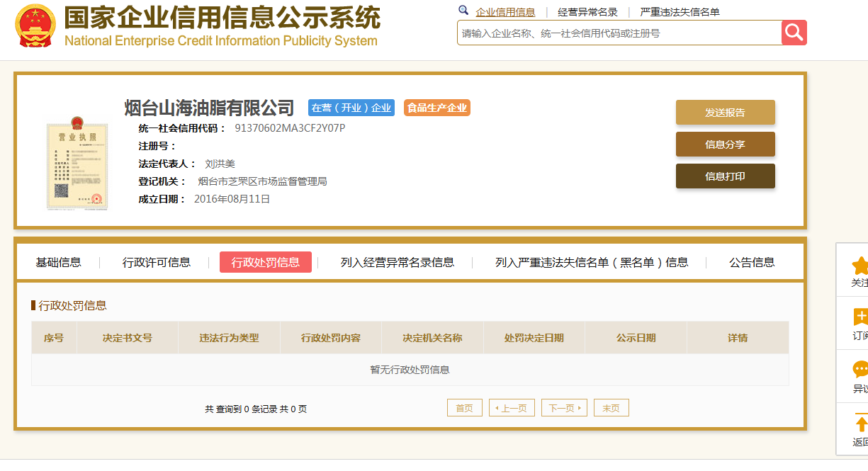The height and width of the screenshot is (471, 868).
Task: Select the 企业信用信息 search category
Action: (x=505, y=12)
